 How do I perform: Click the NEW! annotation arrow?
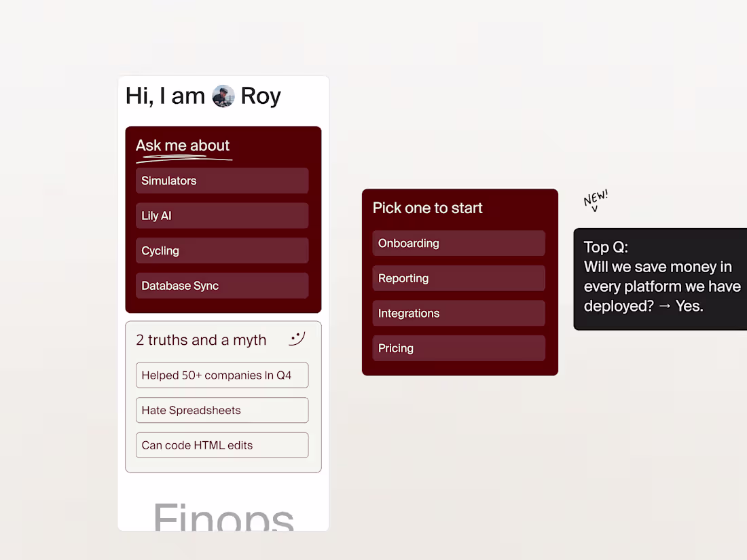coord(595,201)
